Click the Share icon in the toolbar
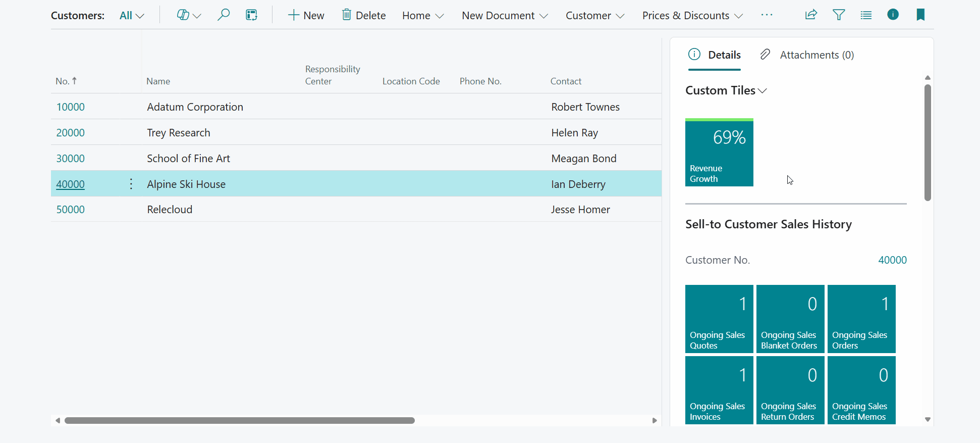Screen dimensions: 980x443 (x=811, y=15)
